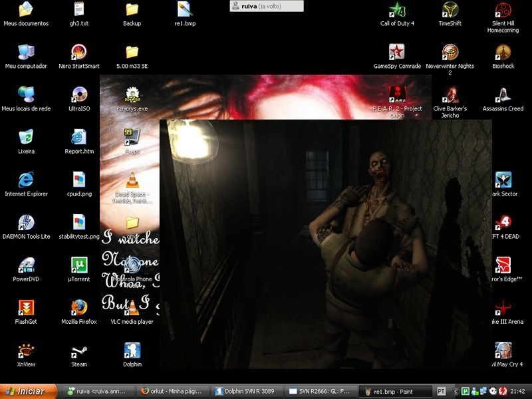This screenshot has height=399, width=532.
Task: Launch Assassins Creed shortcut
Action: point(503,94)
